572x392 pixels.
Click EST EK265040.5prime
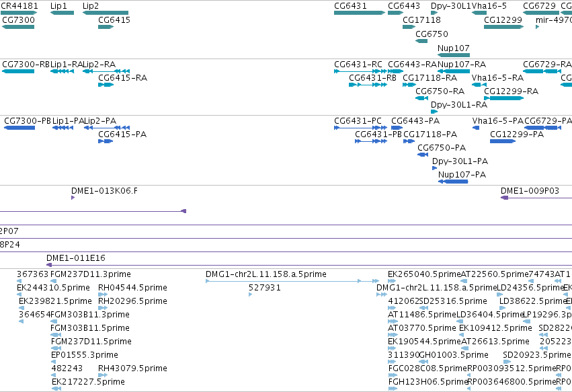point(424,274)
